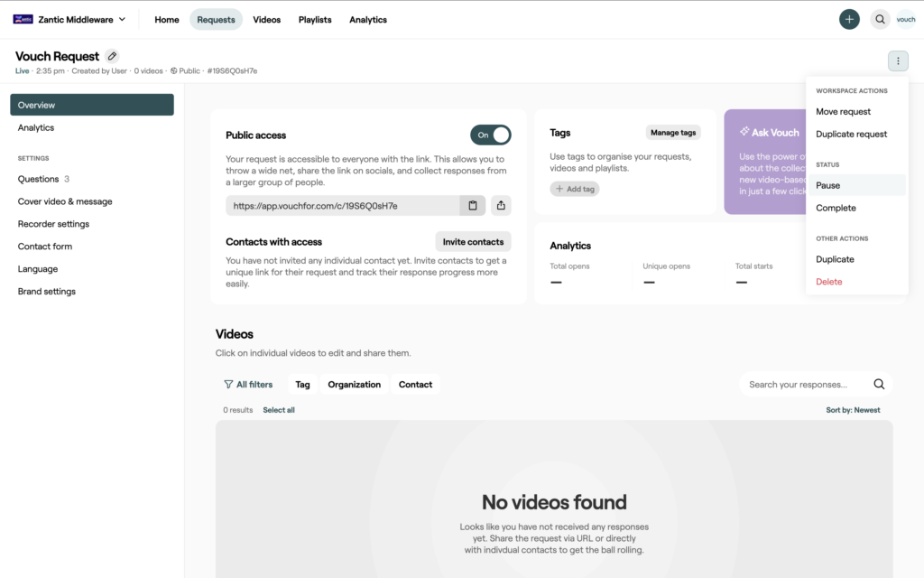The height and width of the screenshot is (578, 924).
Task: Open the Questions settings page
Action: 43,179
